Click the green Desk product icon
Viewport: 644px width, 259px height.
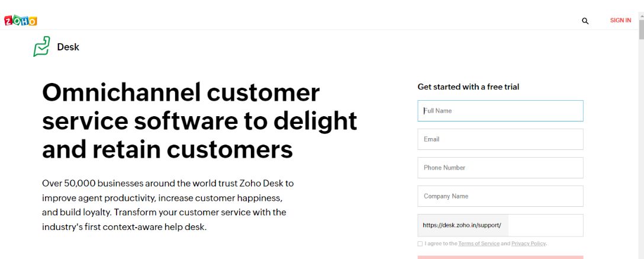(42, 46)
